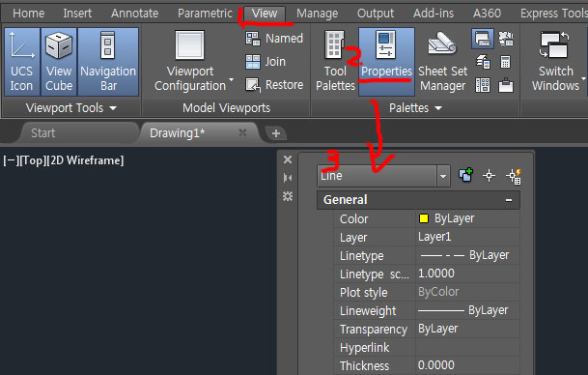Switch to the Start file tab

[43, 132]
